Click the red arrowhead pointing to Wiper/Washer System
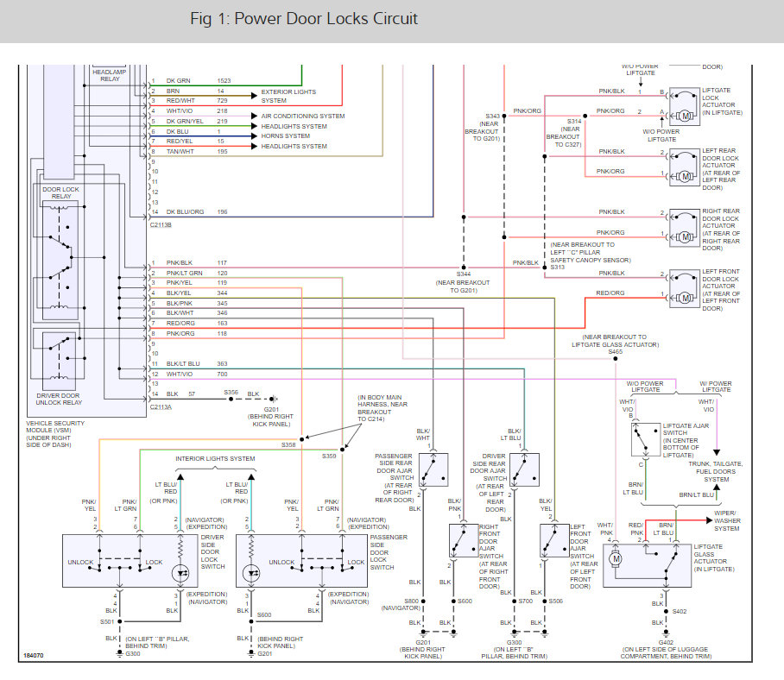 [x=709, y=520]
